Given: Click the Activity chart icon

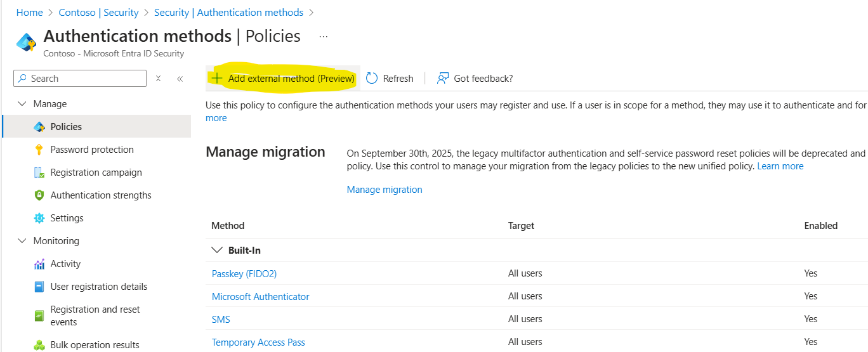Looking at the screenshot, I should (39, 264).
